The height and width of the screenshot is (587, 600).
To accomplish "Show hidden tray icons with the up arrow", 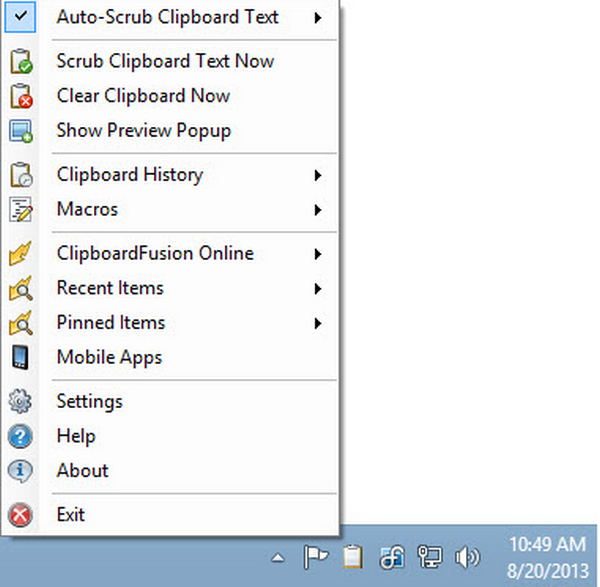I will (x=278, y=558).
